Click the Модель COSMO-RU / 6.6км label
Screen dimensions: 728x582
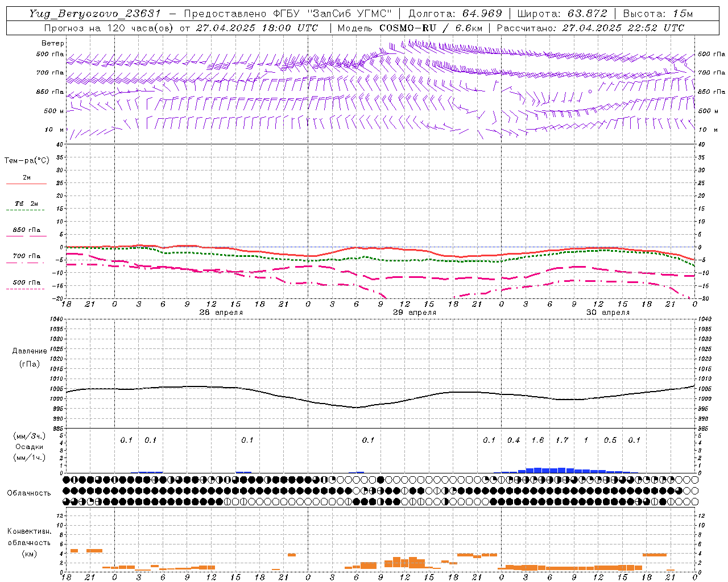410,28
